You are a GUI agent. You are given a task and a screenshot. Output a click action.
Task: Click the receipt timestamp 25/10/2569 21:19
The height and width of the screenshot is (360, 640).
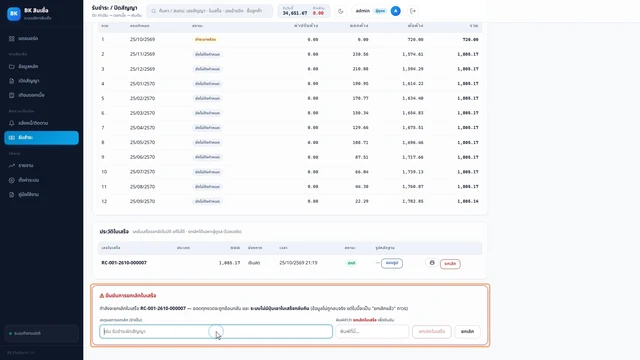pyautogui.click(x=298, y=263)
